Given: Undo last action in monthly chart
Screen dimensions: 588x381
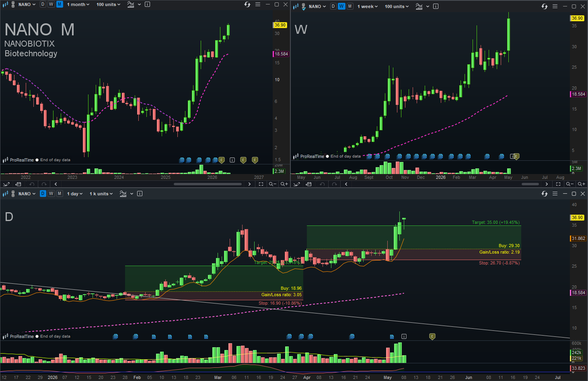Looking at the screenshot, I should 31,184.
